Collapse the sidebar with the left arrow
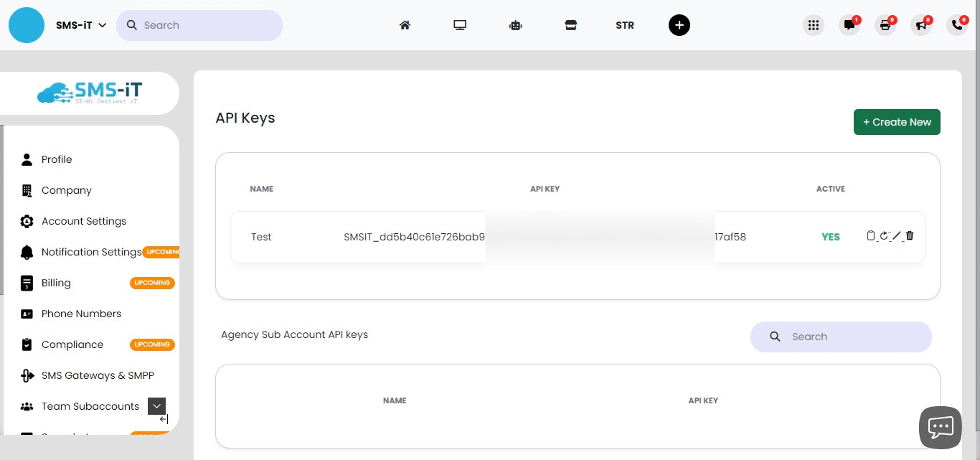The height and width of the screenshot is (460, 980). click(x=164, y=420)
